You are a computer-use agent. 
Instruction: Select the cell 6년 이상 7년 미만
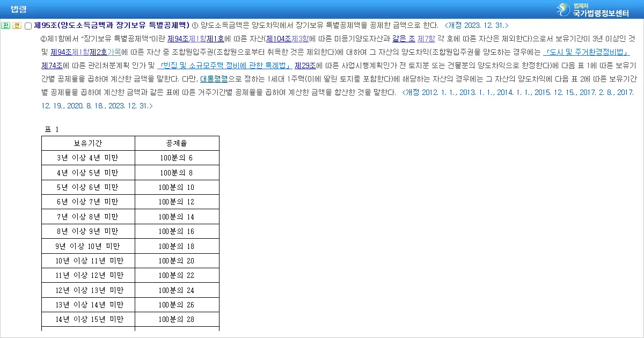[x=88, y=202]
